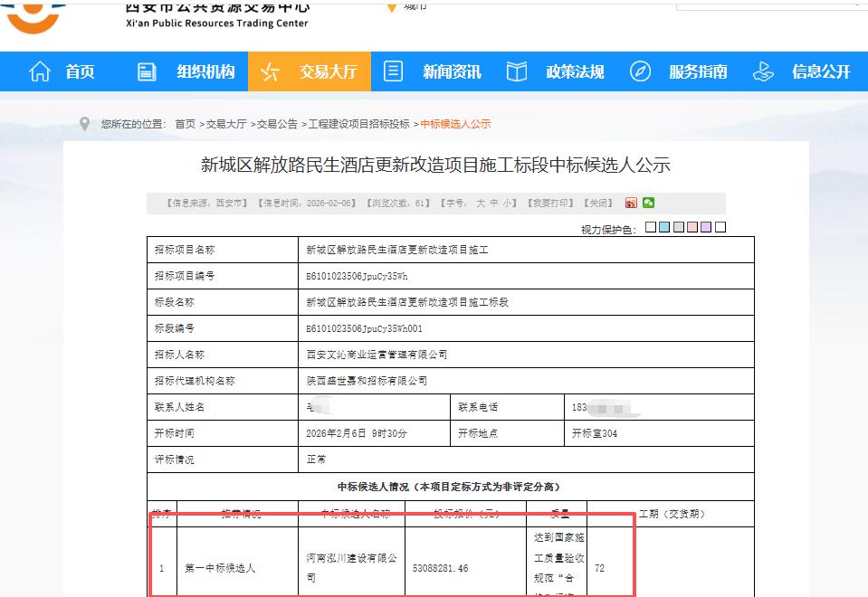Viewport: 868px width, 597px height.
Task: Open the 新闻资讯 menu item
Action: 453,71
